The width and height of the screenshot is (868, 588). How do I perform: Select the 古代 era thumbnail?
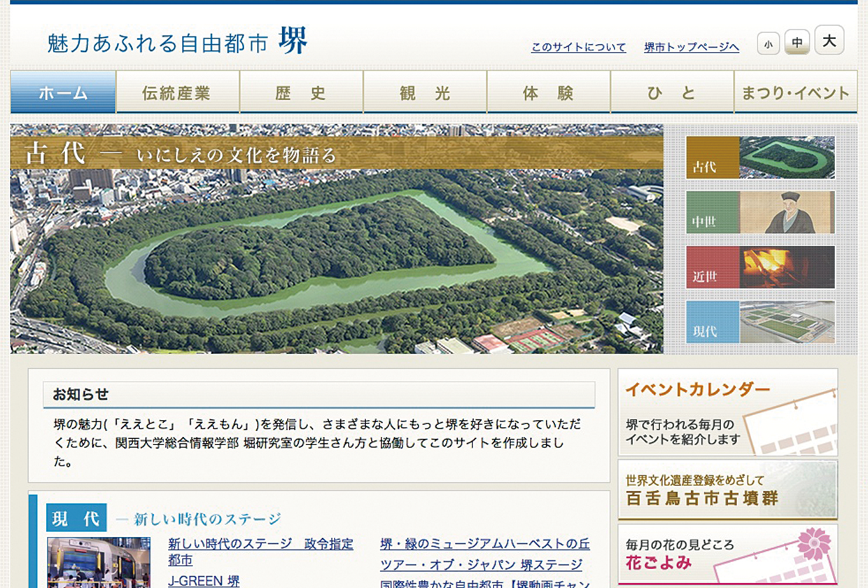760,157
